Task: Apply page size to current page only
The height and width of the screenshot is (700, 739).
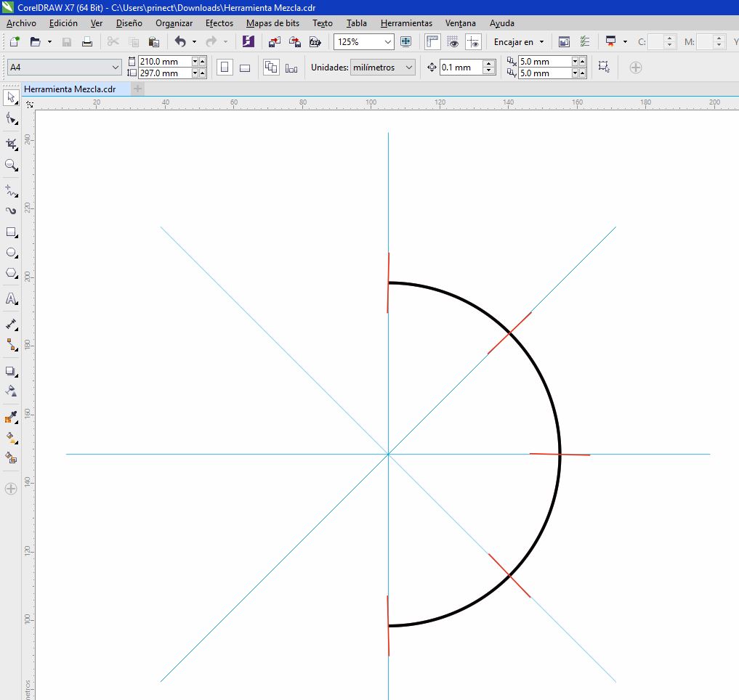Action: 291,68
